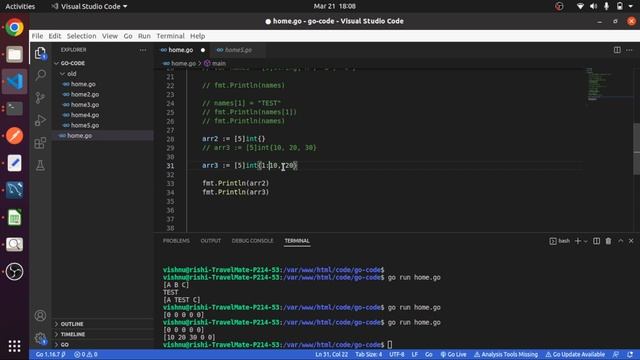640x360 pixels.
Task: Open Terminal app from the dock
Action: 14,109
